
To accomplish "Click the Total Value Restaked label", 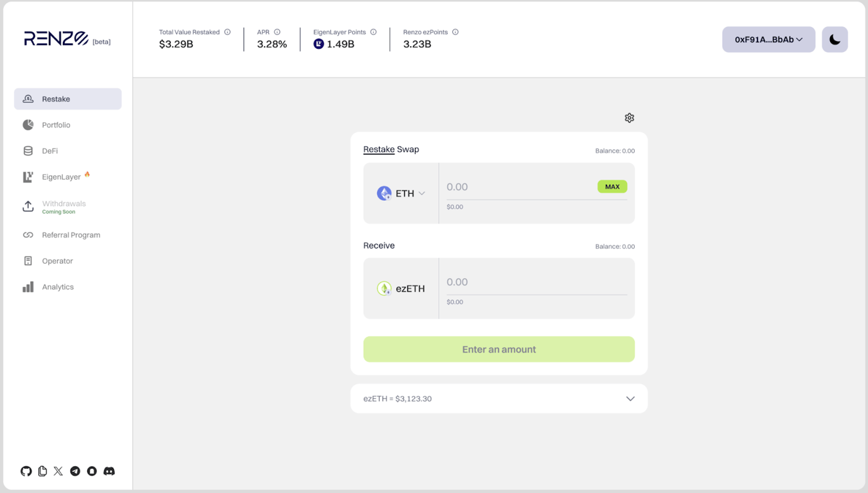I will [190, 32].
